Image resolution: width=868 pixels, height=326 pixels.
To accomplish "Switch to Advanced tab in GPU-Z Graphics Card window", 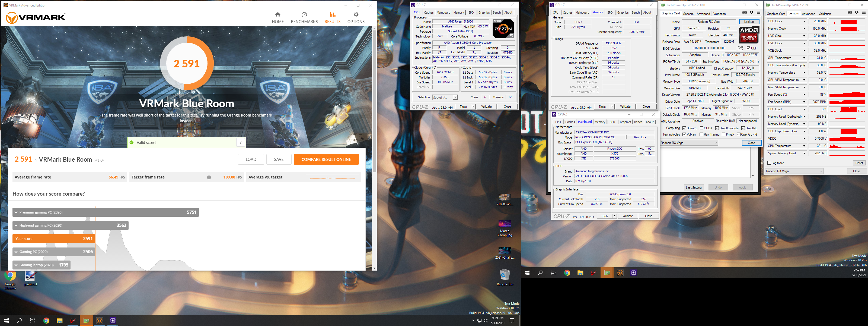I will tap(703, 14).
